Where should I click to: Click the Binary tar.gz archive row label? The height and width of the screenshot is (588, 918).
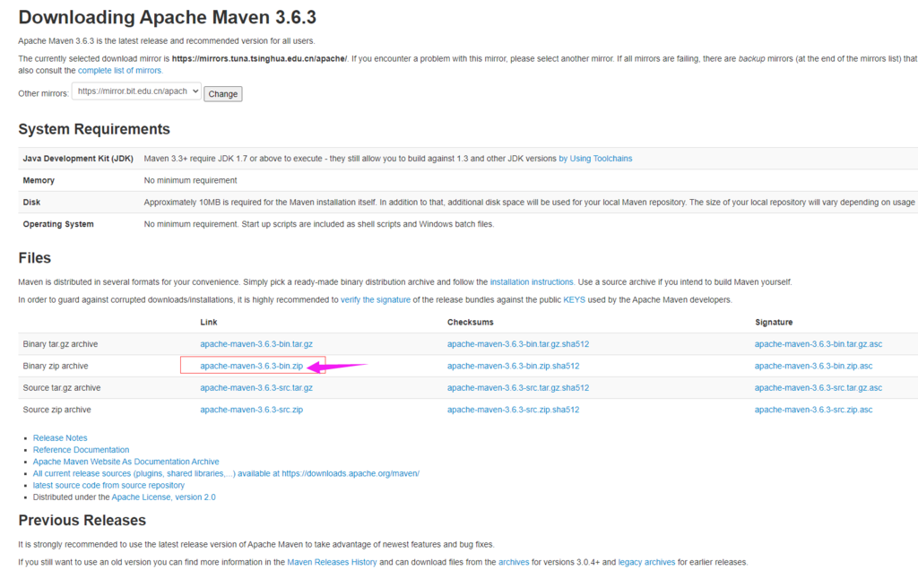click(x=60, y=344)
